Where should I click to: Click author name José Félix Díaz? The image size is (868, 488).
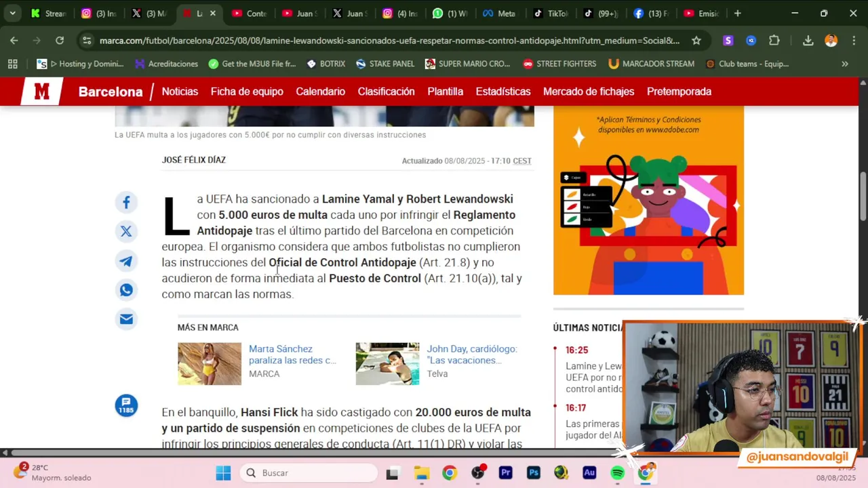pos(193,160)
